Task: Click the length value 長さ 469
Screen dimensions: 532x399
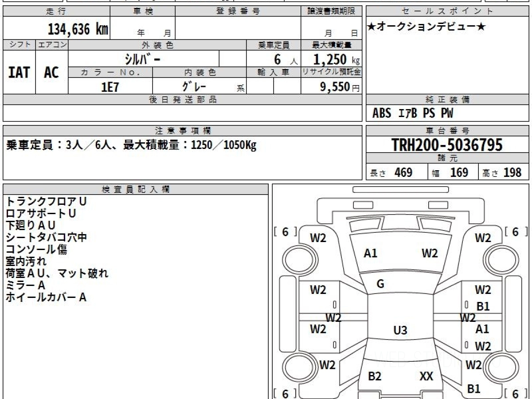Action: point(391,172)
